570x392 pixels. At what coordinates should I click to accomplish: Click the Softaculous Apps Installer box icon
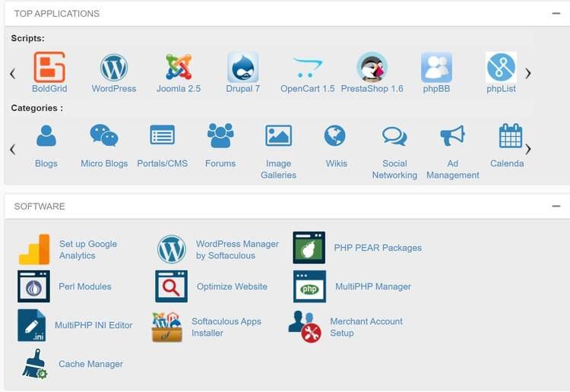(167, 327)
